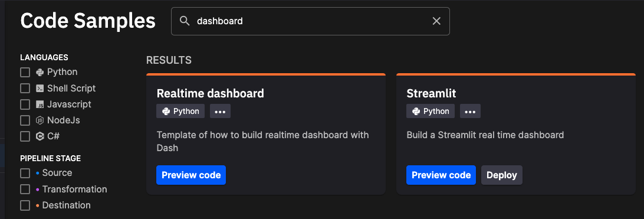This screenshot has width=644, height=219.
Task: Click the search magnifier icon
Action: pyautogui.click(x=185, y=21)
